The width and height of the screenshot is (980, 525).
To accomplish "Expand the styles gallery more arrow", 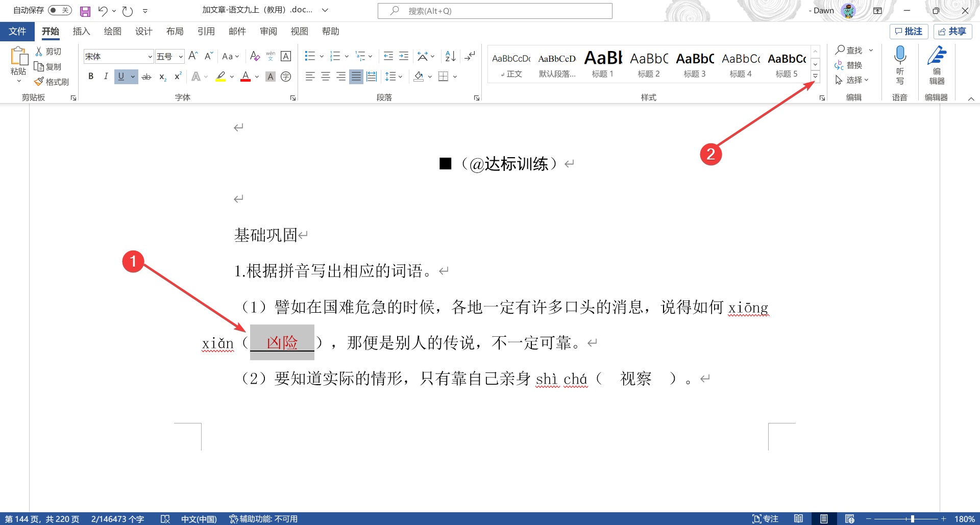I will pos(815,76).
